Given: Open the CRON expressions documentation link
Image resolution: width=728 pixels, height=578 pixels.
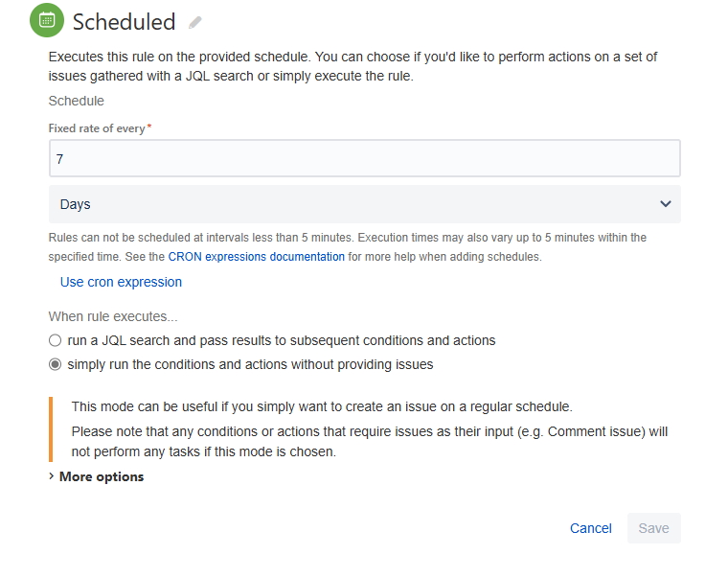Looking at the screenshot, I should (257, 257).
